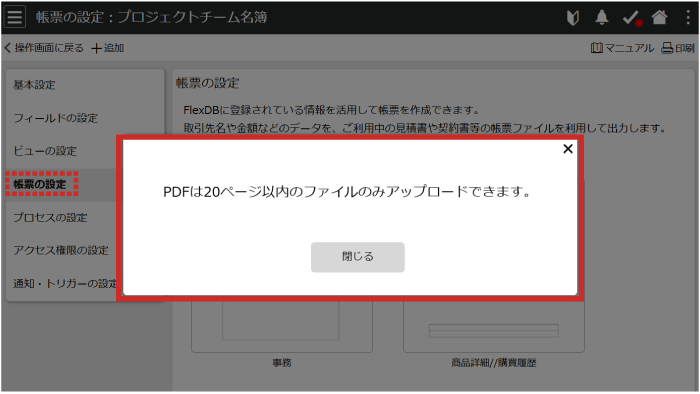Click the ＋追加 button

click(x=108, y=48)
